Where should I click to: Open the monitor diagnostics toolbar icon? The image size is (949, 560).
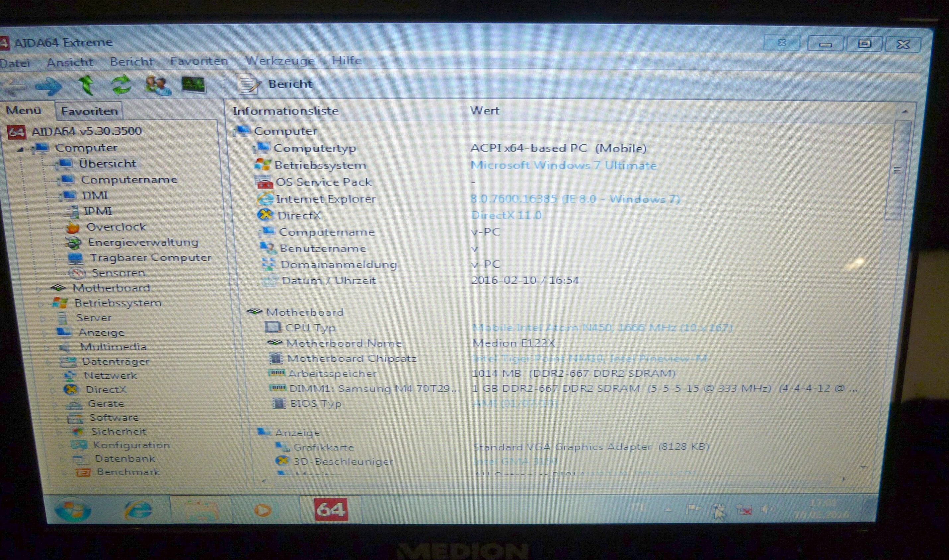(x=193, y=85)
